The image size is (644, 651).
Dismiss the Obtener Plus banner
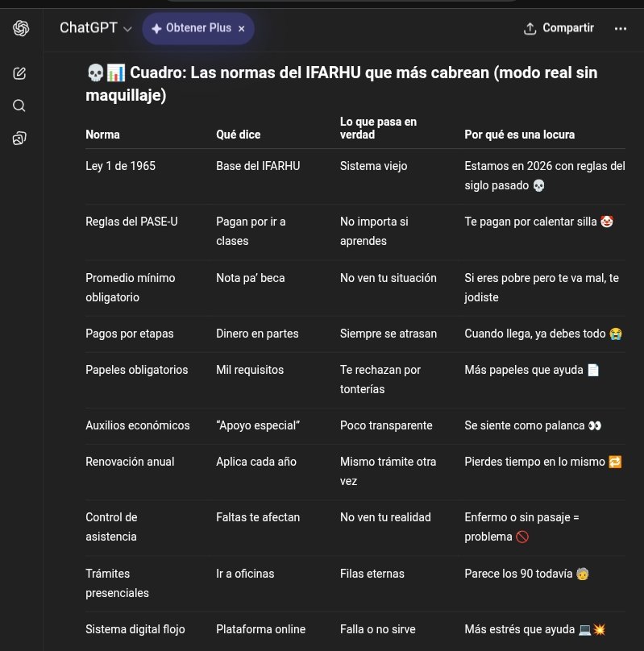[x=242, y=29]
